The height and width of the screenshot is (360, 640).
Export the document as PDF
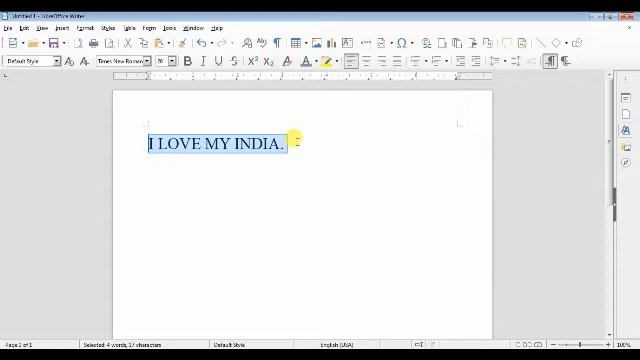point(78,43)
